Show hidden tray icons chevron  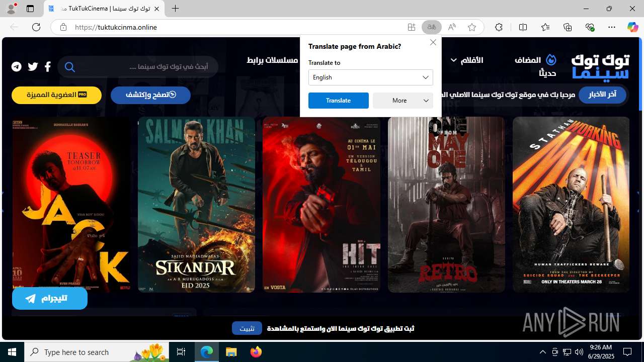(543, 352)
